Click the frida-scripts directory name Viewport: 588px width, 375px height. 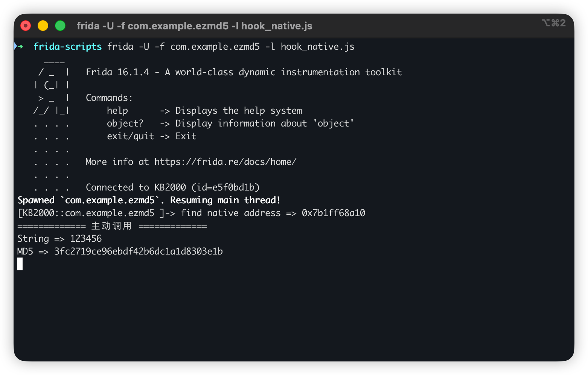tap(67, 47)
